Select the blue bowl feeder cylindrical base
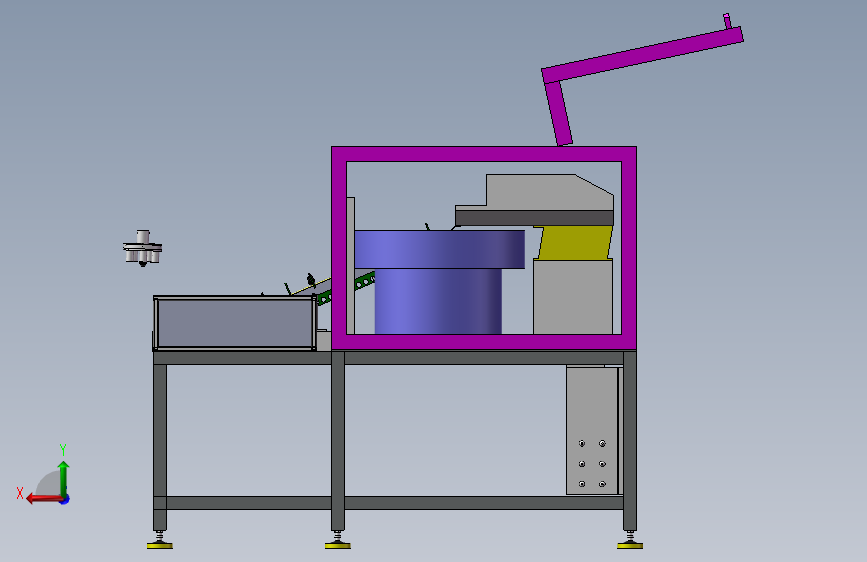The width and height of the screenshot is (867, 562). click(x=438, y=301)
